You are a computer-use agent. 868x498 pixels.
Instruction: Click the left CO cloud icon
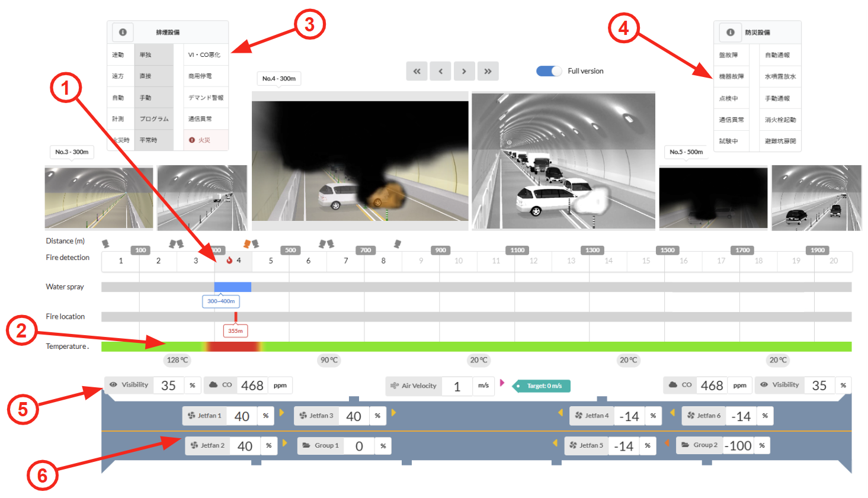[x=214, y=385]
